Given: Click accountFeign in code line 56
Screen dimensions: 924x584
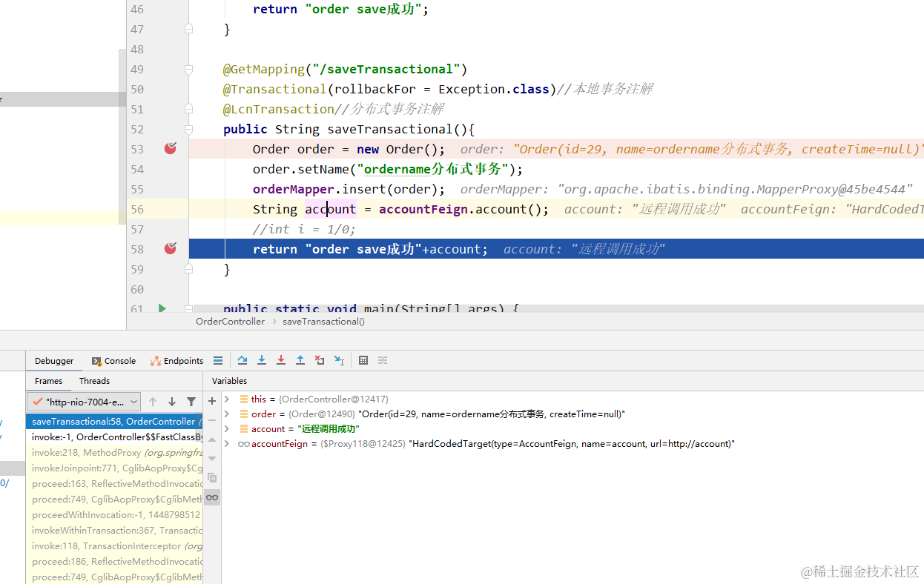Looking at the screenshot, I should tap(423, 209).
